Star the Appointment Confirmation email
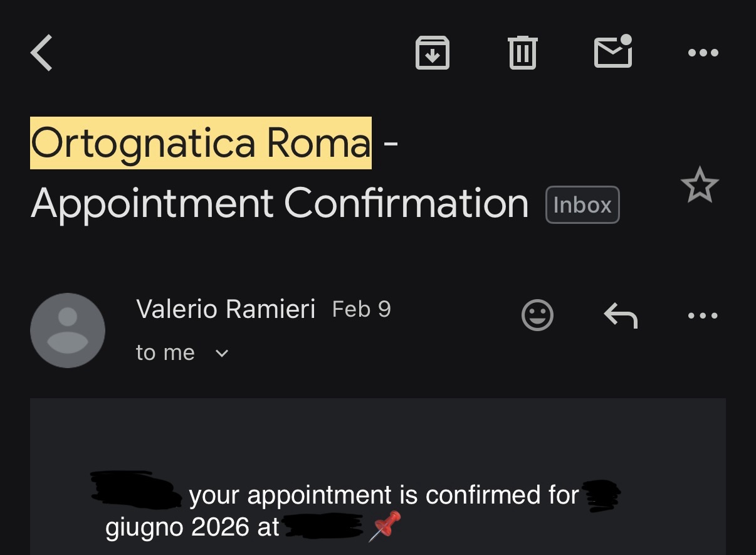Viewport: 756px width, 555px height. [x=699, y=186]
